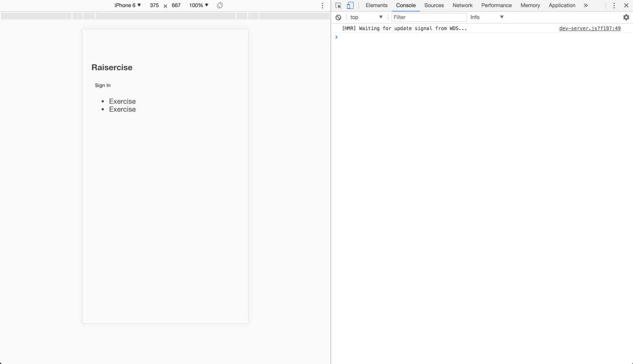
Task: Open the Info log level dropdown
Action: 487,17
